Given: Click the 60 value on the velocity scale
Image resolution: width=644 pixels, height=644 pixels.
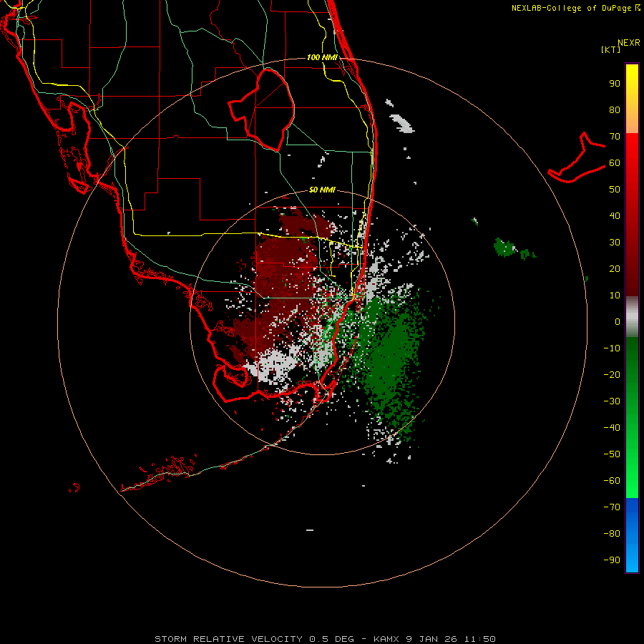Looking at the screenshot, I should tap(615, 162).
